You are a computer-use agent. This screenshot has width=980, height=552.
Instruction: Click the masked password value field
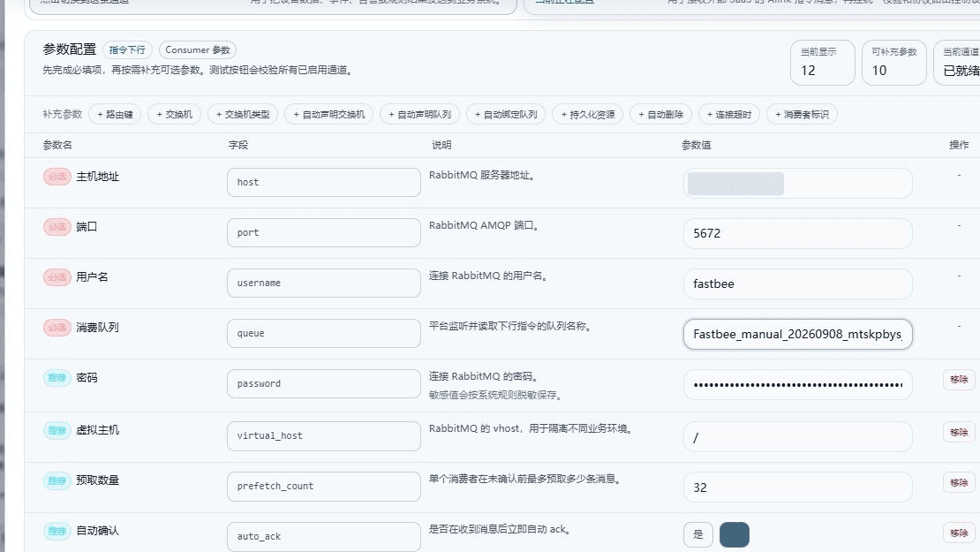click(x=798, y=384)
